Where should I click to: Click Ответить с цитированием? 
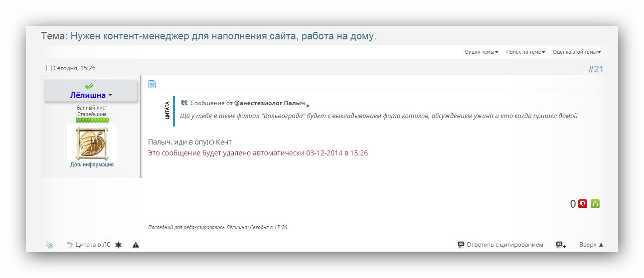[500, 245]
